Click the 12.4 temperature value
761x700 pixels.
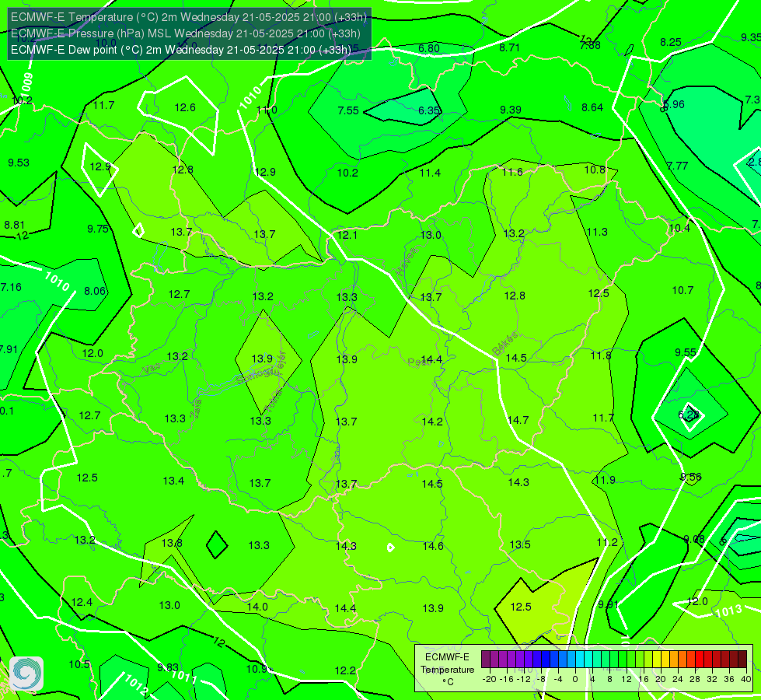pyautogui.click(x=82, y=602)
